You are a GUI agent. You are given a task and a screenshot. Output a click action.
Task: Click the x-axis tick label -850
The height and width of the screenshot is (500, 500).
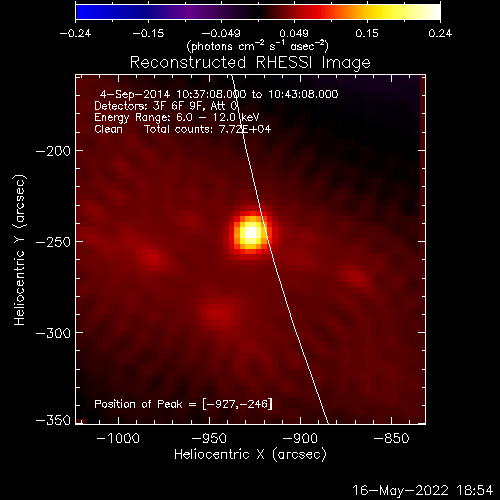(391, 438)
